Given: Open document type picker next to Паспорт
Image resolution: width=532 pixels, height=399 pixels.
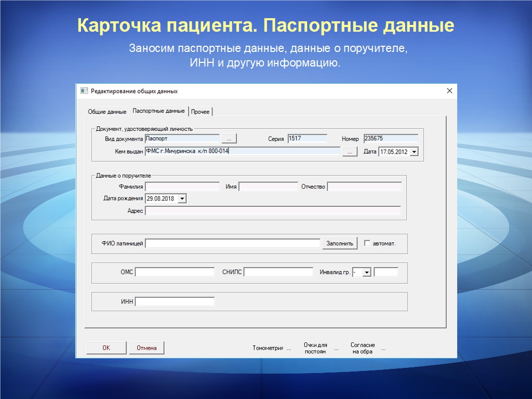Looking at the screenshot, I should point(229,138).
